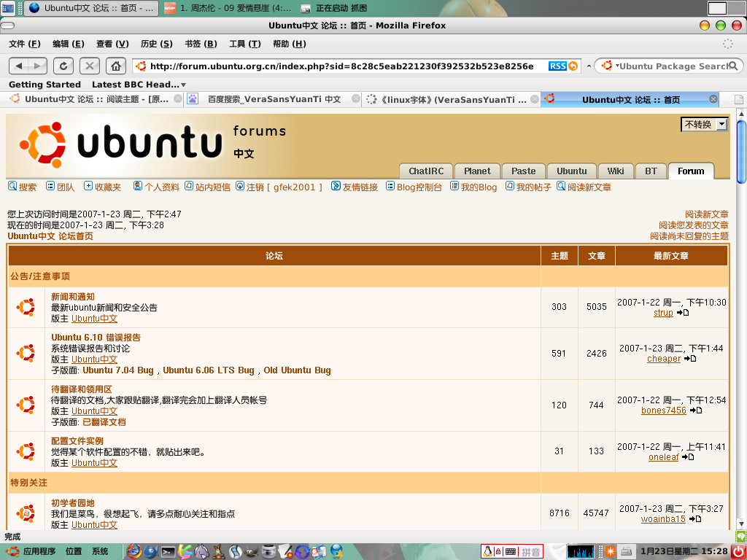
Task: Click the search magnifier in Ubuntu Package Search
Action: (733, 66)
